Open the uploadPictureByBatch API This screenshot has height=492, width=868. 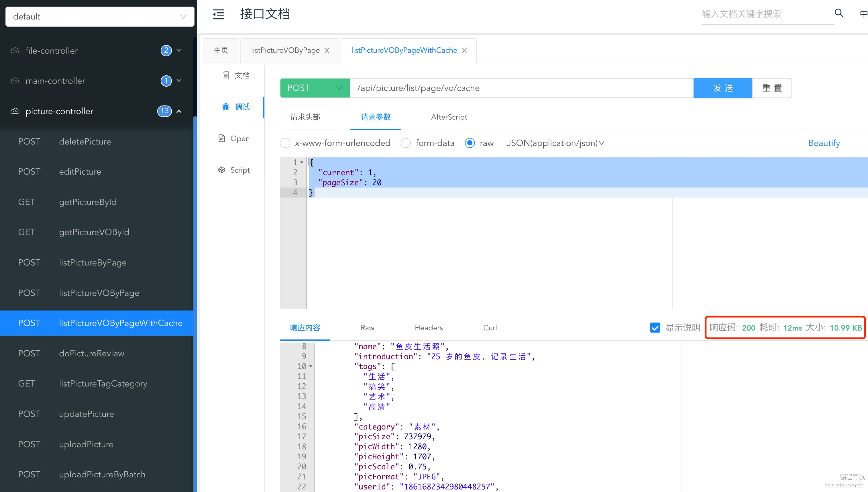97,475
